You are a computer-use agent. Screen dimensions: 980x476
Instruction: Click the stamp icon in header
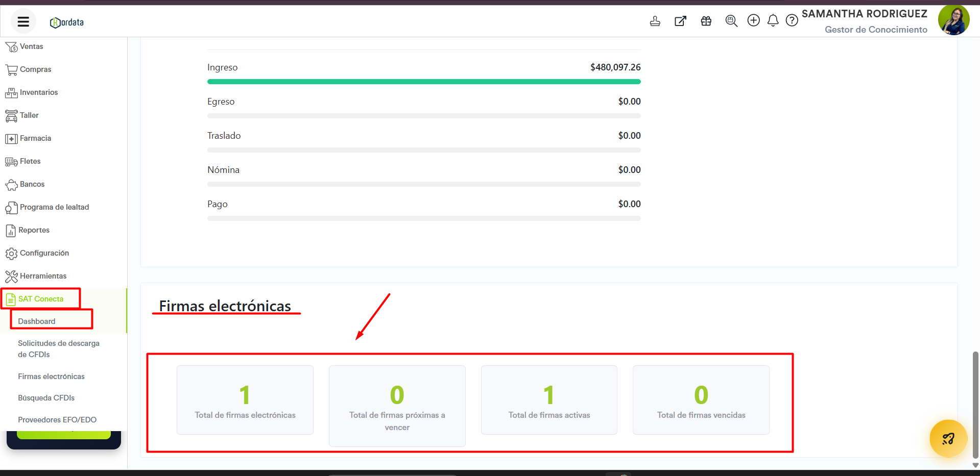coord(655,21)
